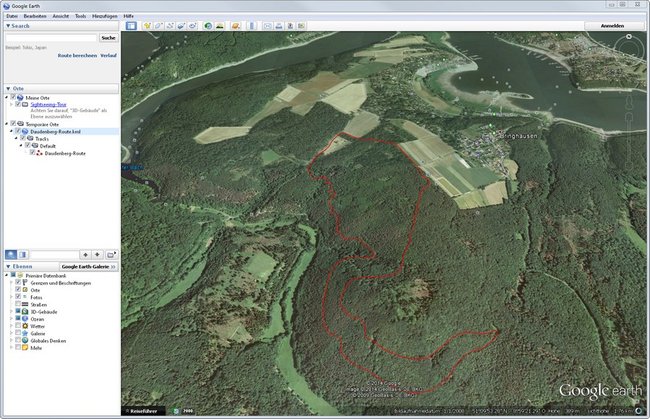The width and height of the screenshot is (650, 419).
Task: Activate the ruler measuring tool
Action: coord(252,26)
